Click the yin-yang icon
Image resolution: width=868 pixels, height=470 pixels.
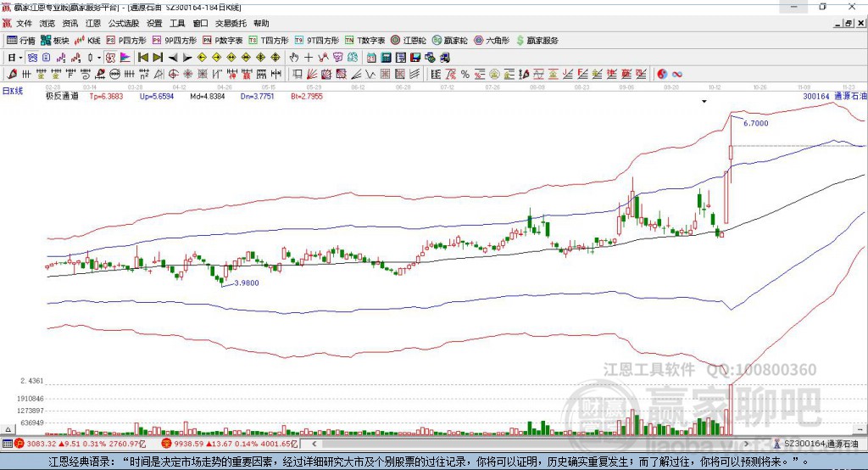pos(662,75)
